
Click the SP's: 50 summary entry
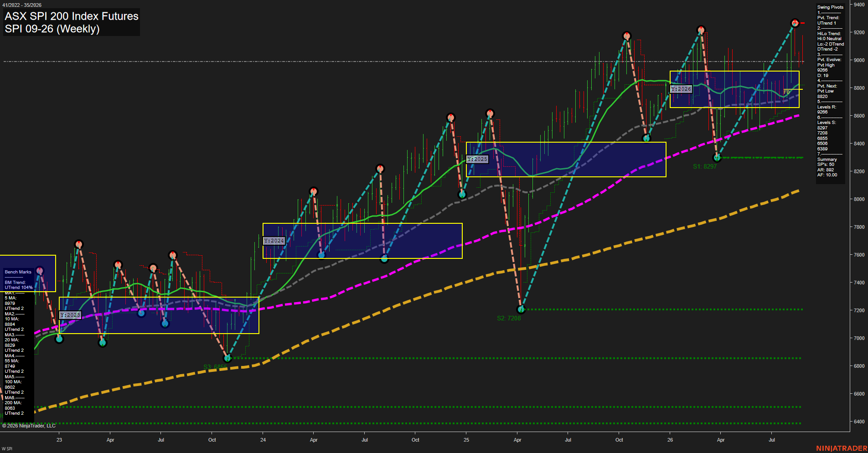[826, 165]
